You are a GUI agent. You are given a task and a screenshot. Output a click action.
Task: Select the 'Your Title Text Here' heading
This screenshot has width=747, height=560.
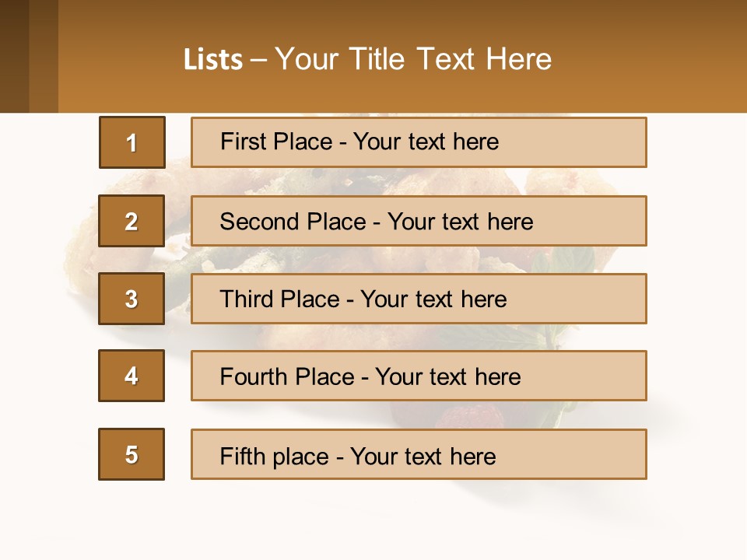tap(413, 59)
